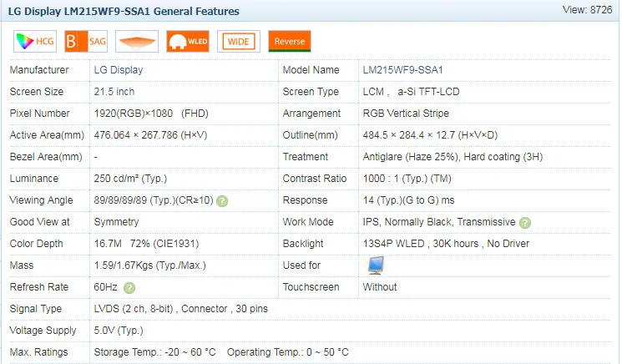The height and width of the screenshot is (364, 622).
Task: Click the '21.5 inch' screen size value
Action: (x=114, y=92)
